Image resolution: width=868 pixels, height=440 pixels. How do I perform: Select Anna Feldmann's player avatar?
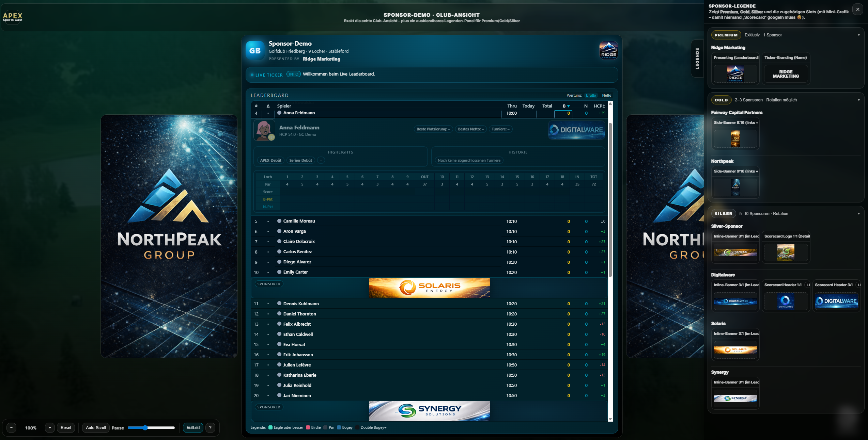pyautogui.click(x=264, y=130)
